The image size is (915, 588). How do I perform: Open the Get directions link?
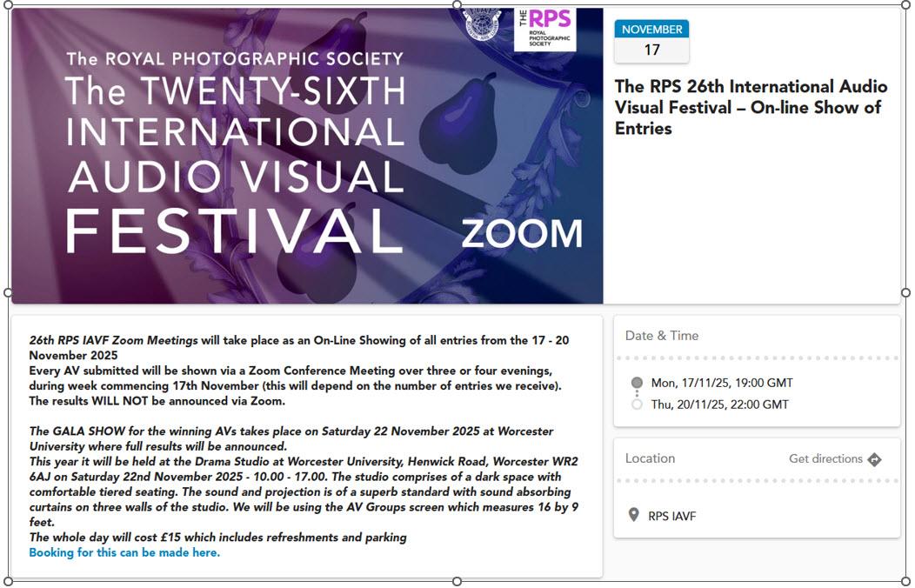tap(825, 458)
